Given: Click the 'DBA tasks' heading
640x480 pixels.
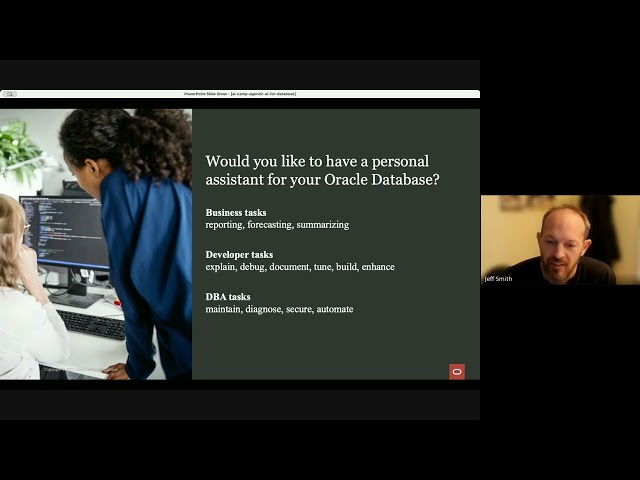Looking at the screenshot, I should [x=228, y=297].
